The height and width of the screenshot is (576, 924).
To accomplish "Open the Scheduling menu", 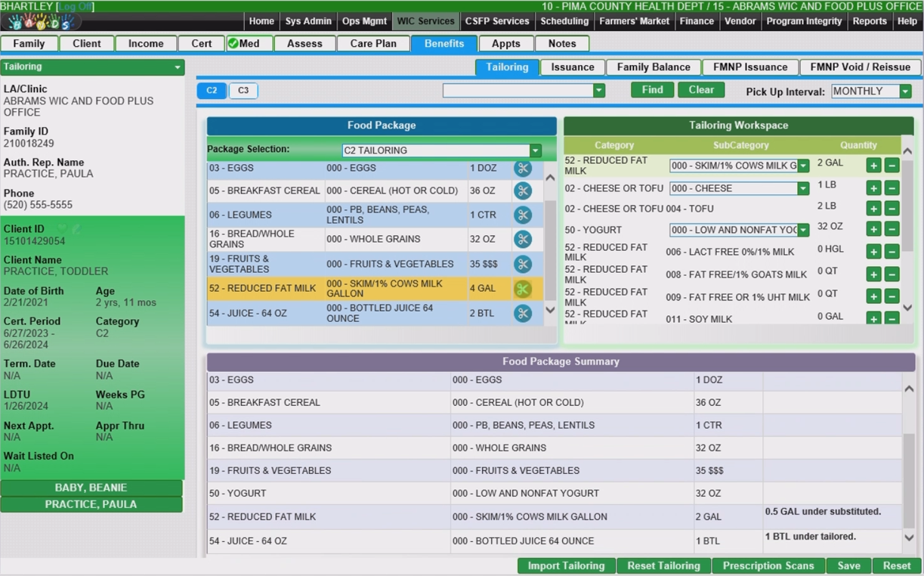I will coord(564,21).
